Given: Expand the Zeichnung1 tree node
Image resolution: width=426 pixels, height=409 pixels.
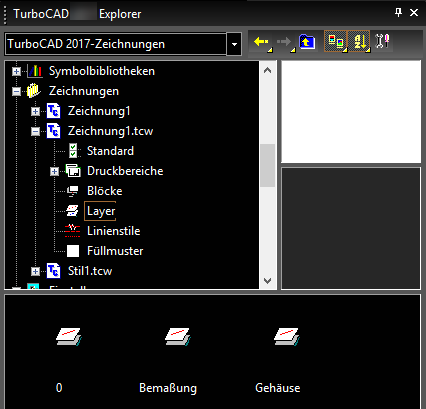Looking at the screenshot, I should click(35, 111).
